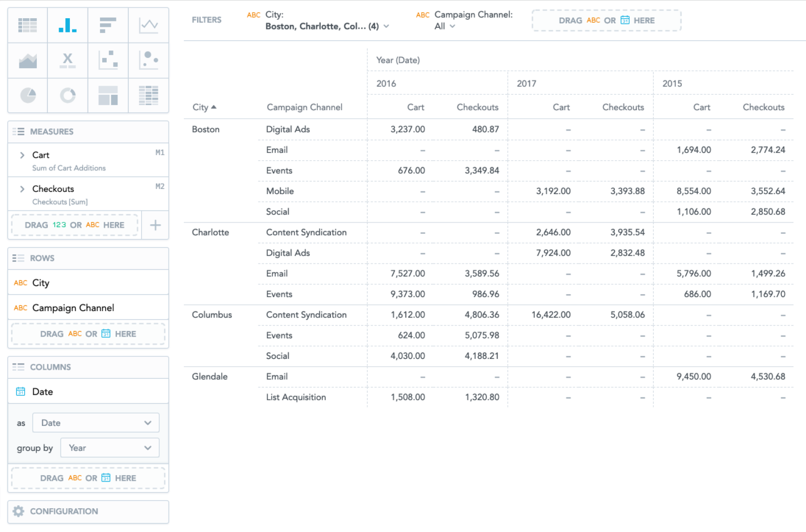Switch to the scatter plot visualization
This screenshot has width=806, height=532.
coord(108,60)
